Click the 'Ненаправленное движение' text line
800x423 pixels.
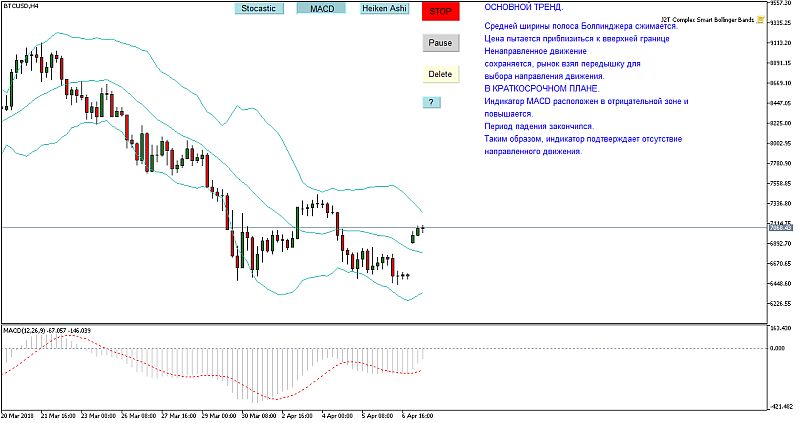coord(535,51)
